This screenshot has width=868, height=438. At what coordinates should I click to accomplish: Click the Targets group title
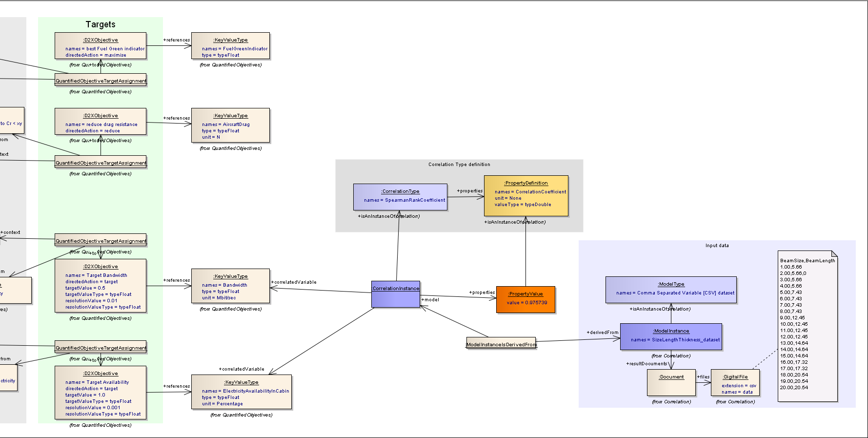[x=101, y=24]
